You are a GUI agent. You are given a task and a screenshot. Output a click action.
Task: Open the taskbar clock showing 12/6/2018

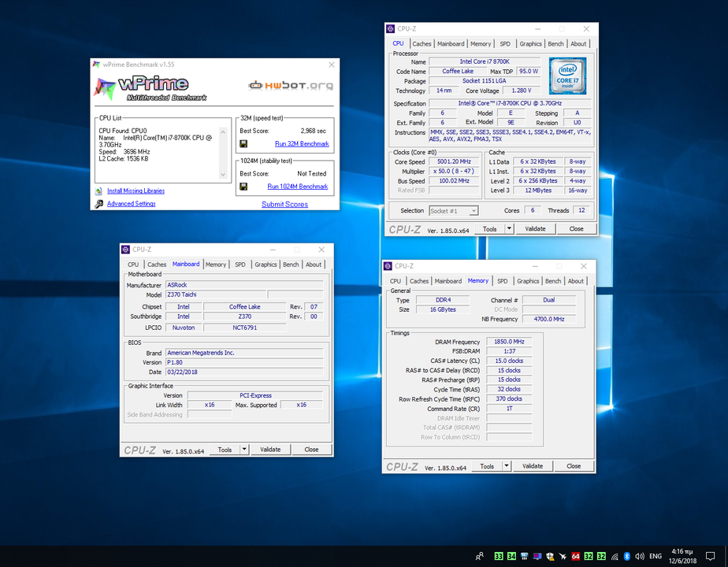pyautogui.click(x=682, y=556)
